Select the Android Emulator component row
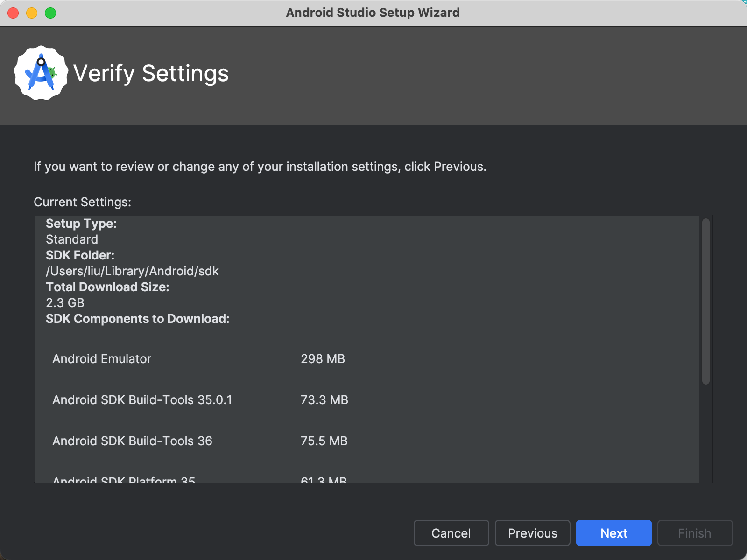The height and width of the screenshot is (560, 747). [102, 359]
